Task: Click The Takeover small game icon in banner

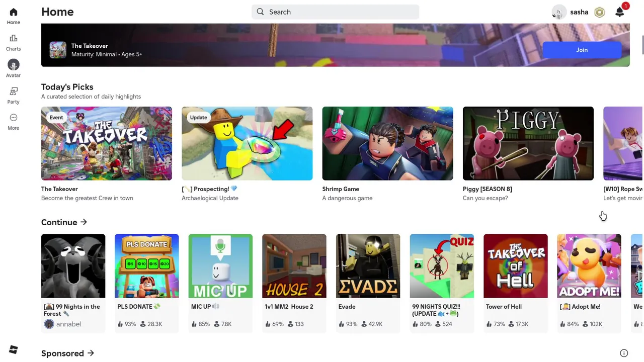Action: tap(58, 50)
